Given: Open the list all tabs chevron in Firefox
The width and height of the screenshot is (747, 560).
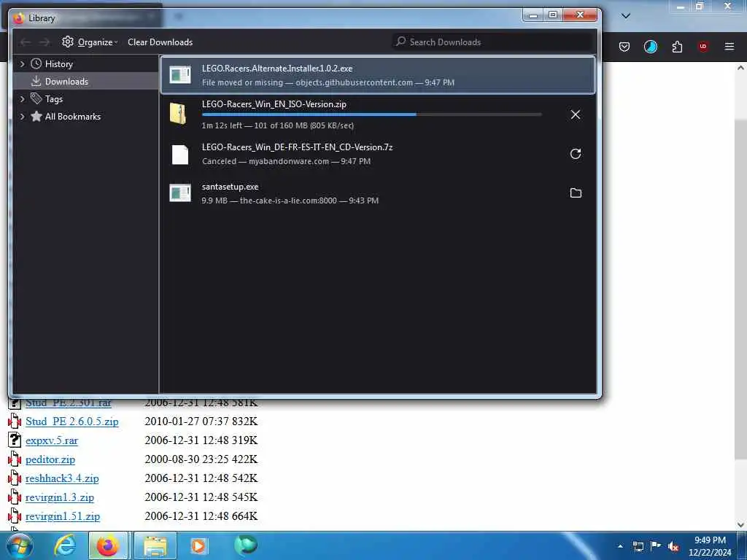Looking at the screenshot, I should click(x=626, y=16).
